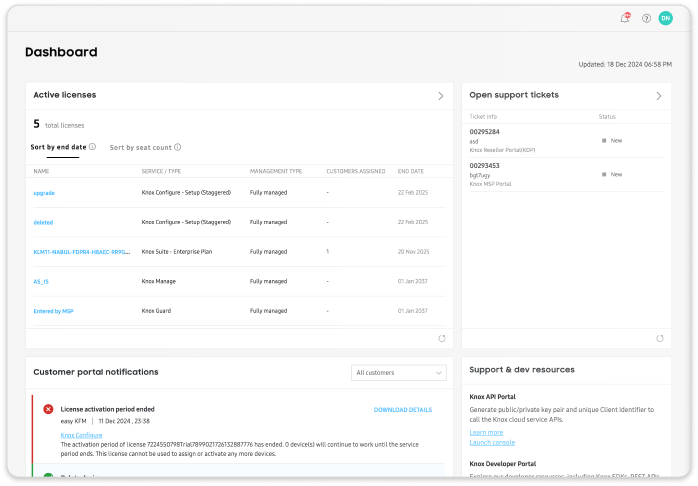Click the Launch console link
This screenshot has height=486, width=698.
(492, 442)
